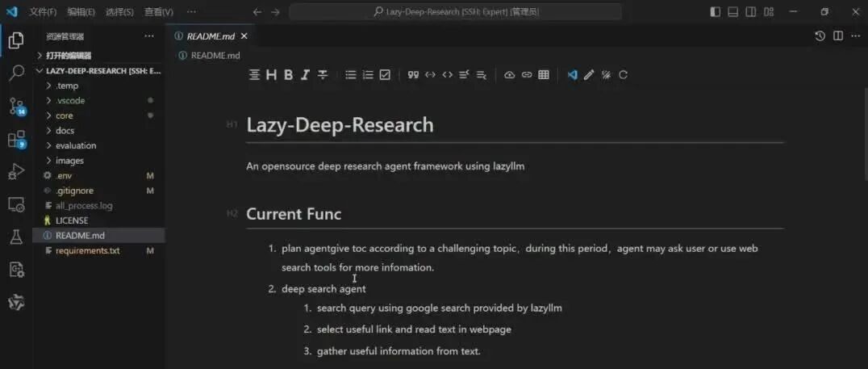Split the editor right
Viewport: 868px width, 369px height.
pyautogui.click(x=838, y=36)
